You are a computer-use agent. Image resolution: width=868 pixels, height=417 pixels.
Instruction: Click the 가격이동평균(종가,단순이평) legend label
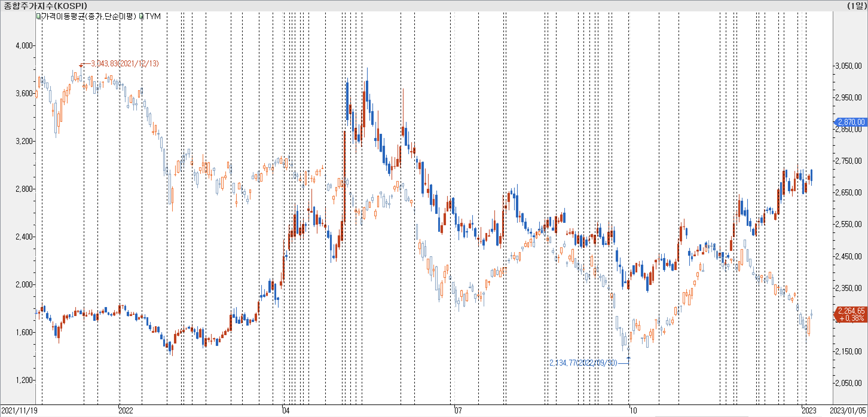(x=88, y=16)
